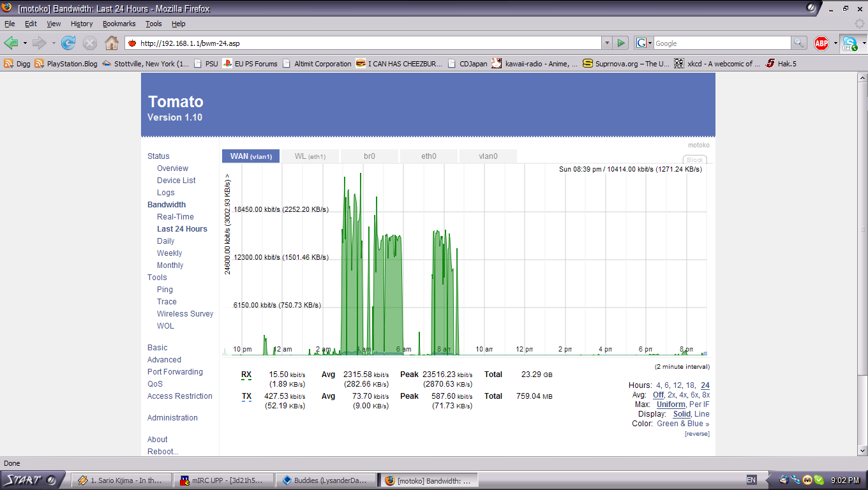Open the Bookmarks menu
868x490 pixels.
click(x=119, y=24)
